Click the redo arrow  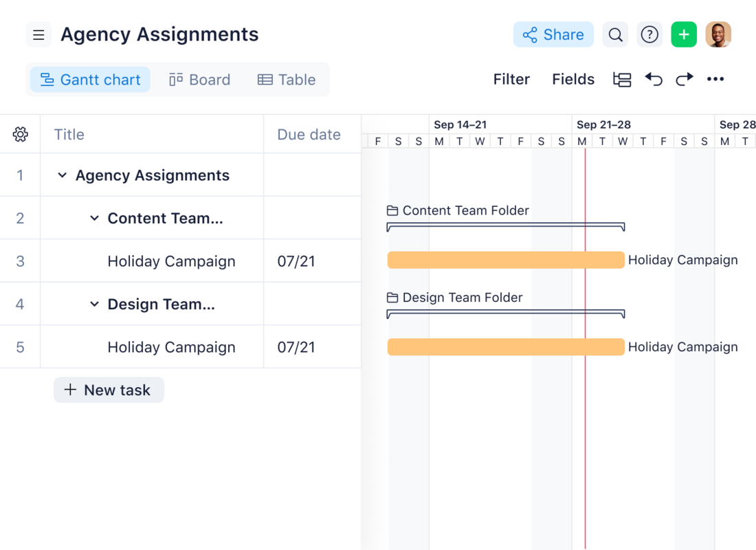pyautogui.click(x=685, y=79)
